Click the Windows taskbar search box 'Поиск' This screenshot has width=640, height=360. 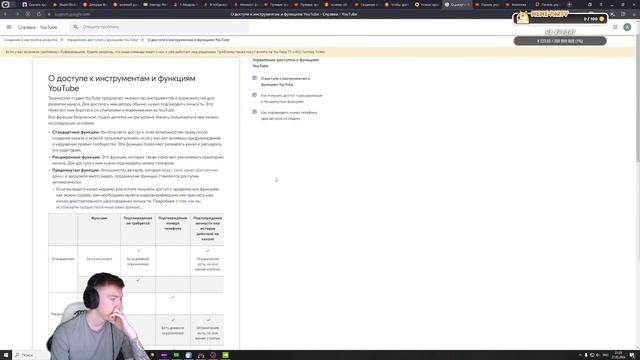[x=31, y=355]
